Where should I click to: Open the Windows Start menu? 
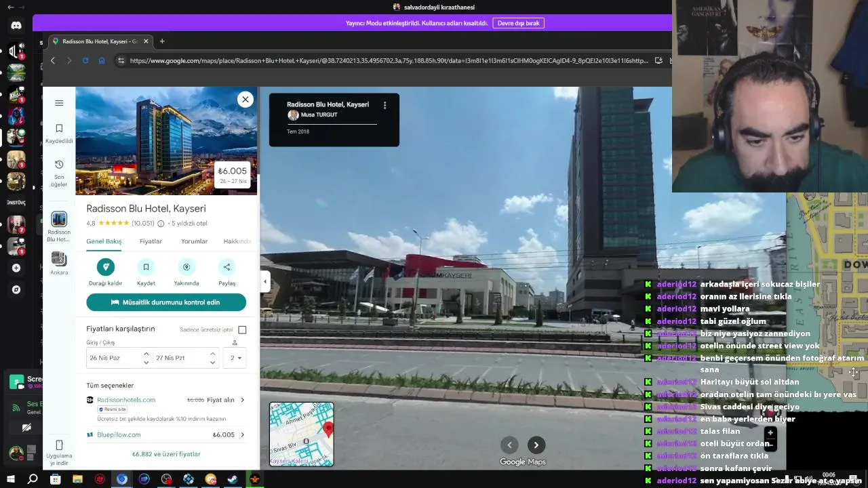coord(10,479)
